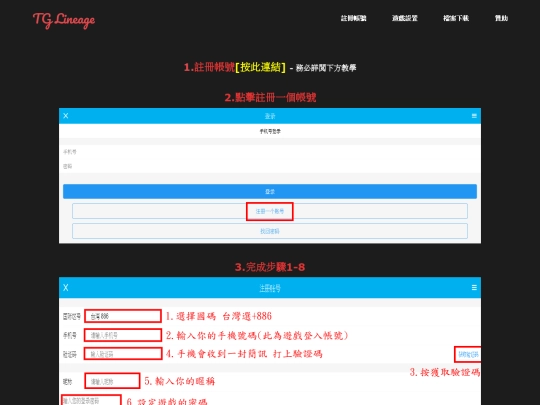Click the solid blue 登录 login button

pyautogui.click(x=270, y=191)
